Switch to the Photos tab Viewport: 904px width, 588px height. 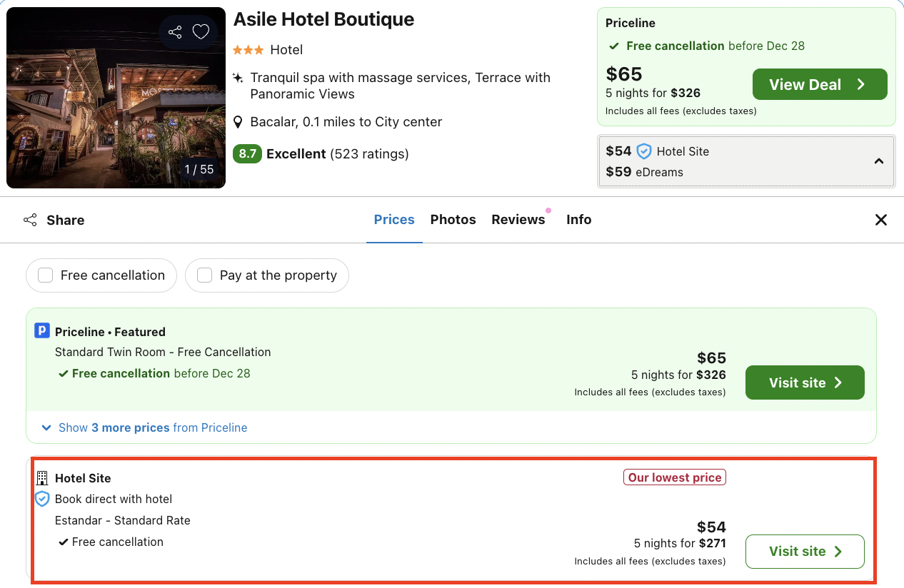tap(453, 219)
